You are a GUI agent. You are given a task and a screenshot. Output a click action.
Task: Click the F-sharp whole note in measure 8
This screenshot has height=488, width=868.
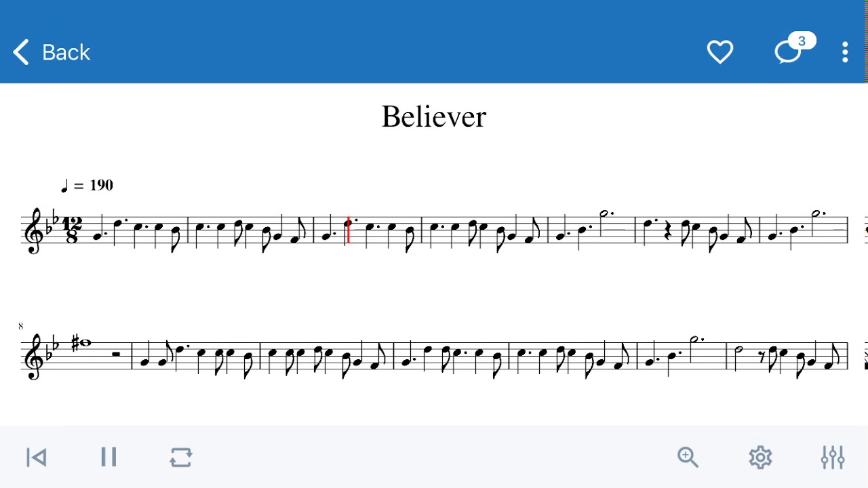tap(84, 344)
